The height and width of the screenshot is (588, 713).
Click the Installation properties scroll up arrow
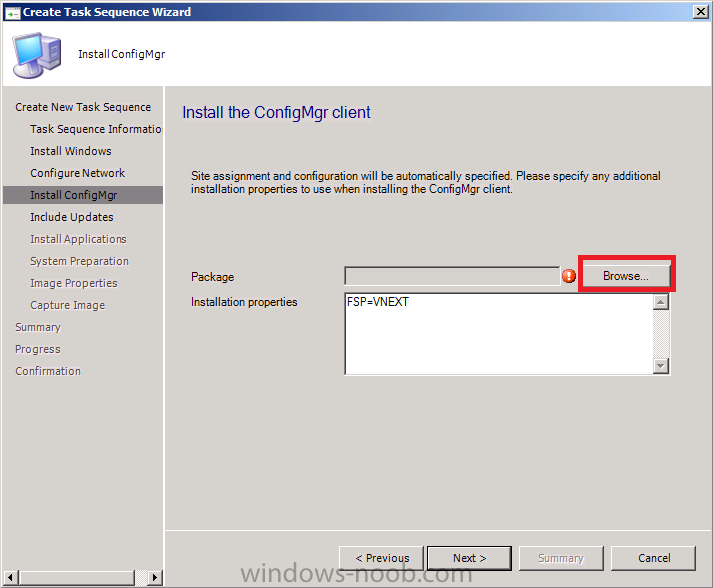[x=661, y=302]
